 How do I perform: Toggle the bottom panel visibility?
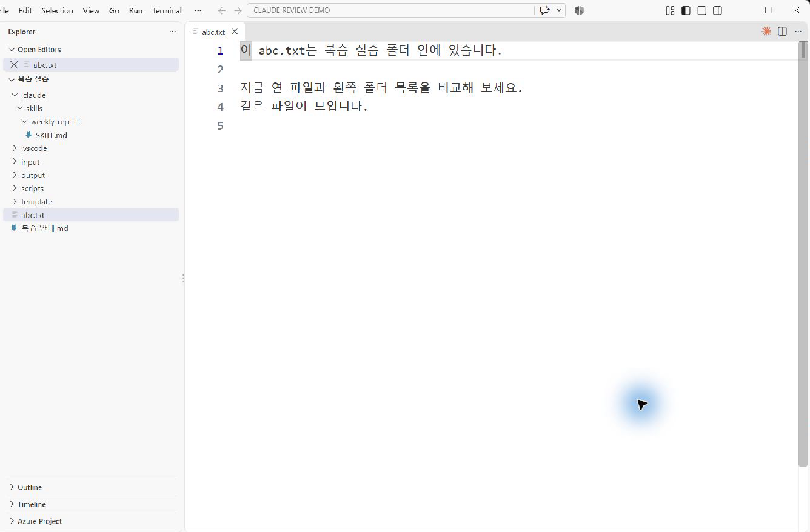pyautogui.click(x=701, y=10)
